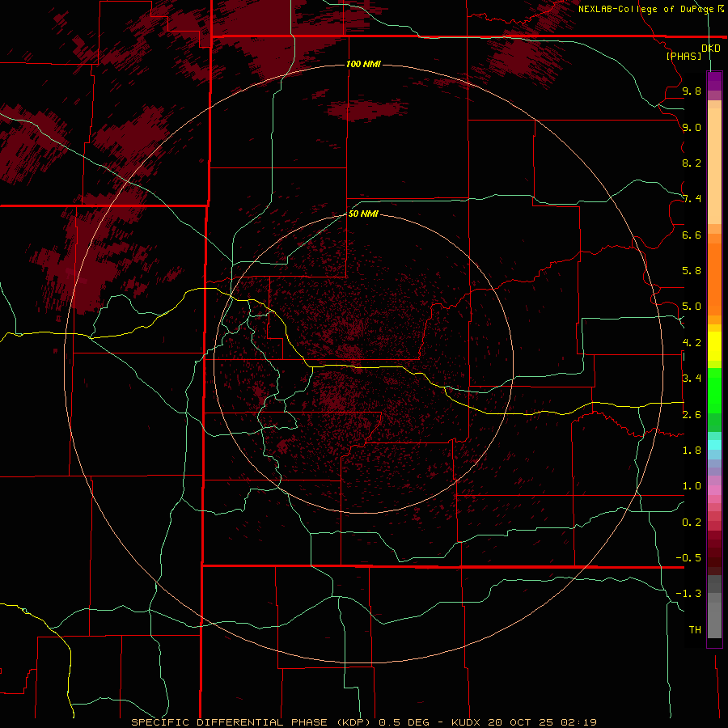Viewport: 728px width, 728px height.
Task: Click the 4.2 scale value
Action: (692, 343)
